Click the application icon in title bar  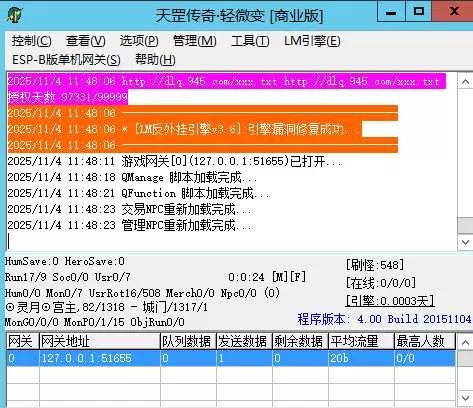15,15
